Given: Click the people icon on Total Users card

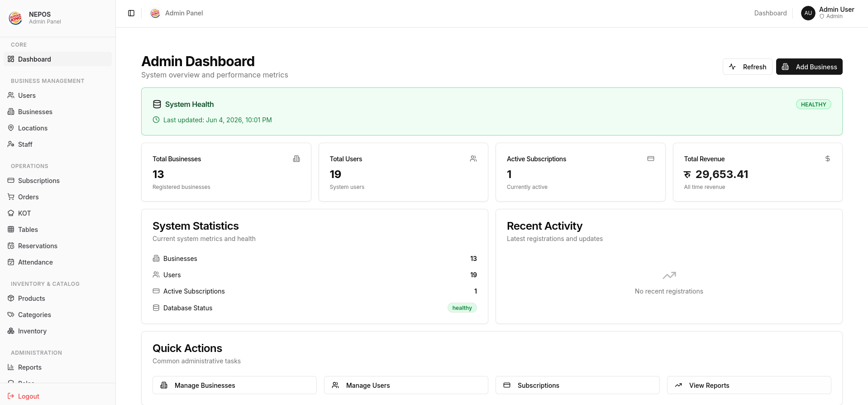Looking at the screenshot, I should pyautogui.click(x=473, y=159).
